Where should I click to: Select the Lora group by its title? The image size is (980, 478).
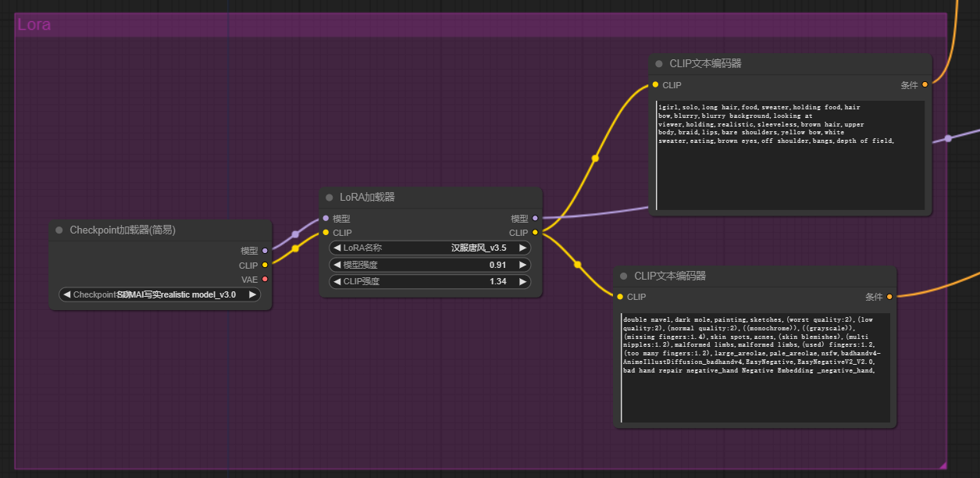click(x=34, y=24)
